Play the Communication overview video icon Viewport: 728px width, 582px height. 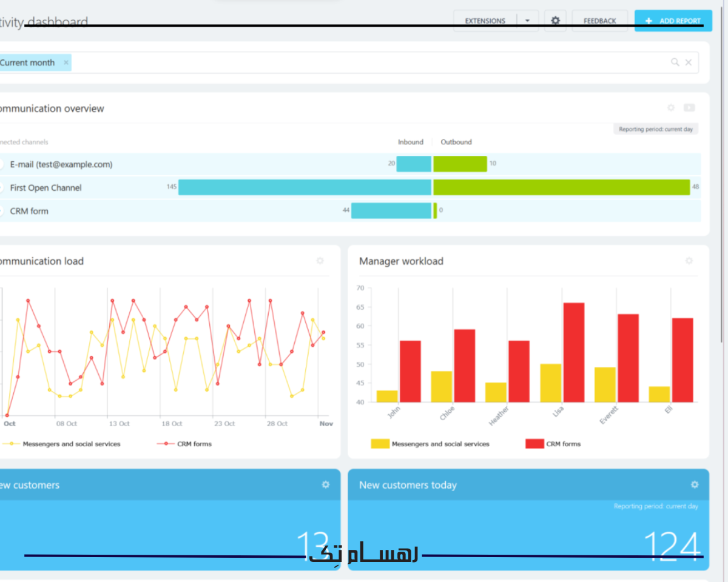689,108
